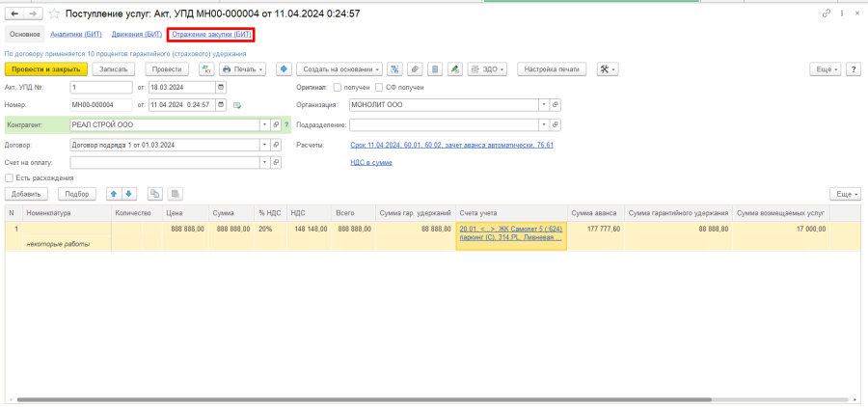Toggle the Есть расхождения checkbox
The height and width of the screenshot is (407, 868).
(x=10, y=177)
